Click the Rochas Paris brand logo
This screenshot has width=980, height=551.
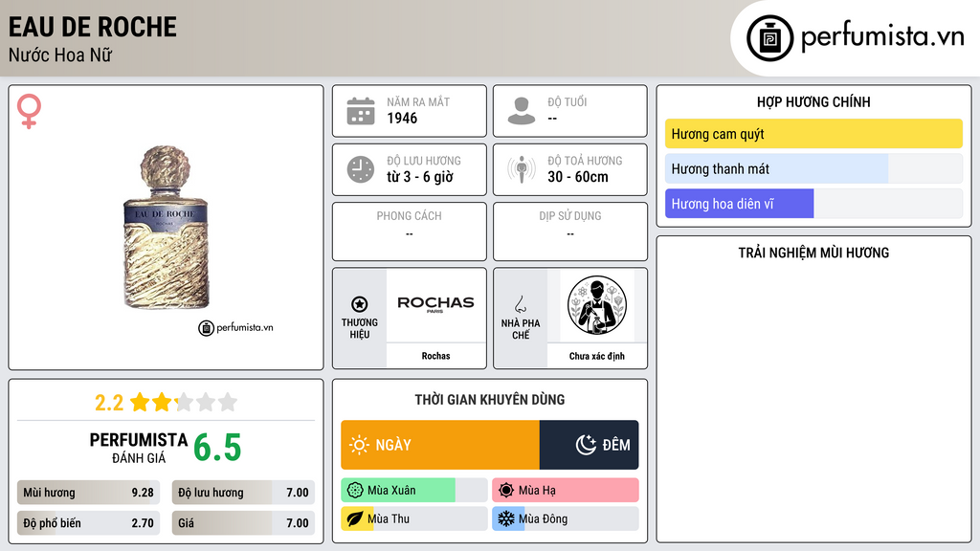tap(435, 303)
